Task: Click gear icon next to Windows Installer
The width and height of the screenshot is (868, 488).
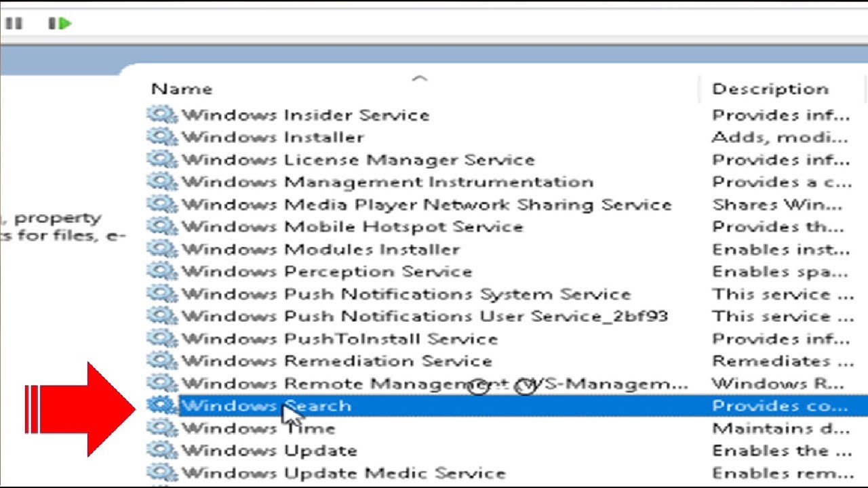Action: (x=162, y=137)
